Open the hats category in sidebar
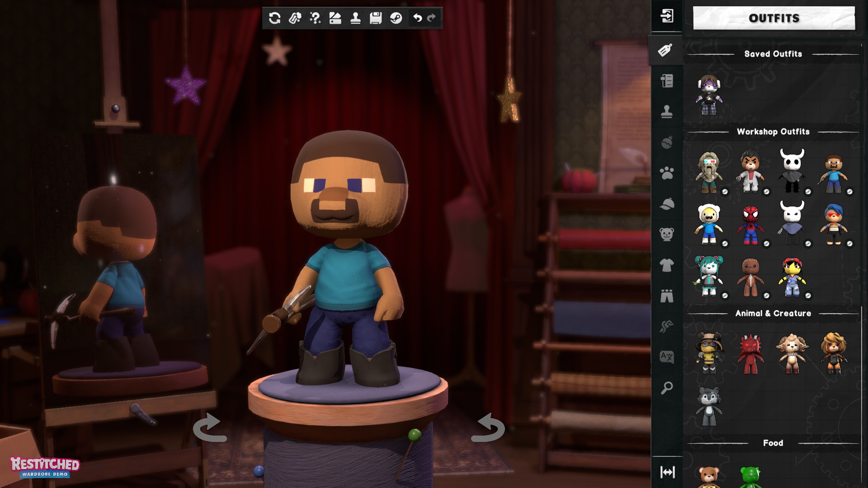Viewport: 868px width, 488px height. pos(667,204)
